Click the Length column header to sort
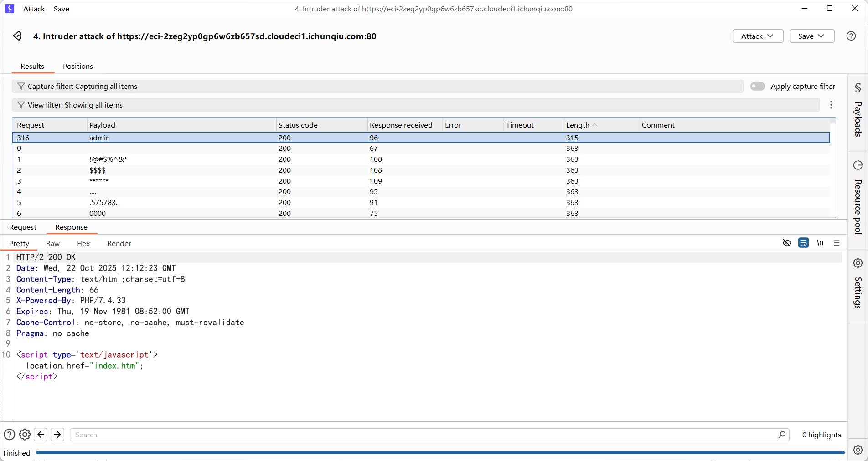The image size is (868, 461). pyautogui.click(x=578, y=125)
